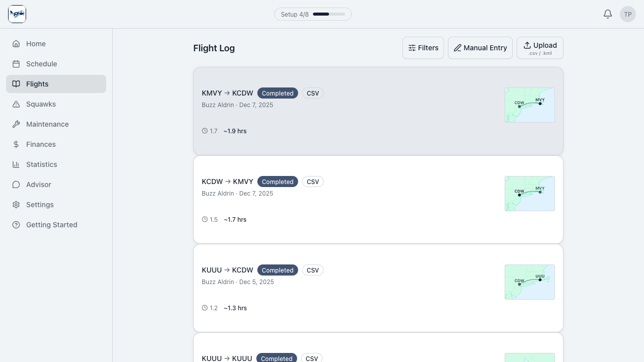Click the Manual Entry button
The height and width of the screenshot is (362, 644).
click(480, 48)
